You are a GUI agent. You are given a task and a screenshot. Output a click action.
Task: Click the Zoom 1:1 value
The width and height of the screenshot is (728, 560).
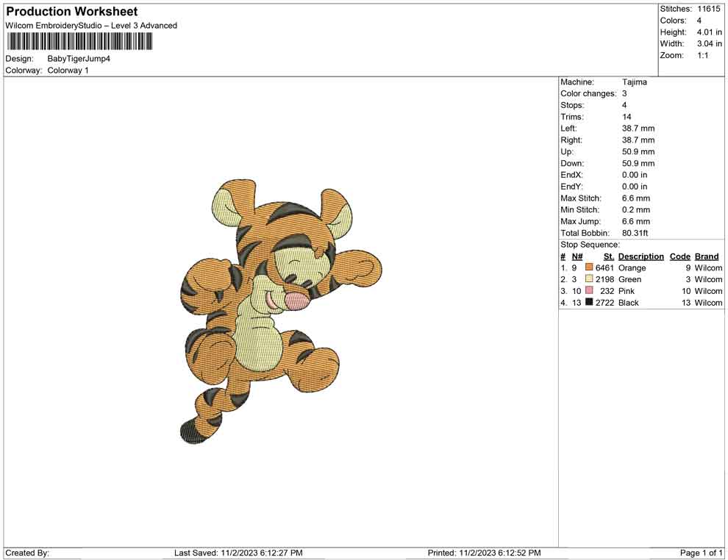pos(702,56)
